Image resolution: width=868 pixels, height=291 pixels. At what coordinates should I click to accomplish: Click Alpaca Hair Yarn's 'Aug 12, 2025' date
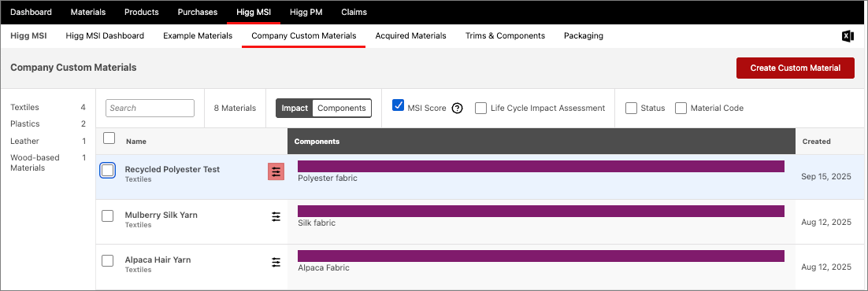pos(826,267)
